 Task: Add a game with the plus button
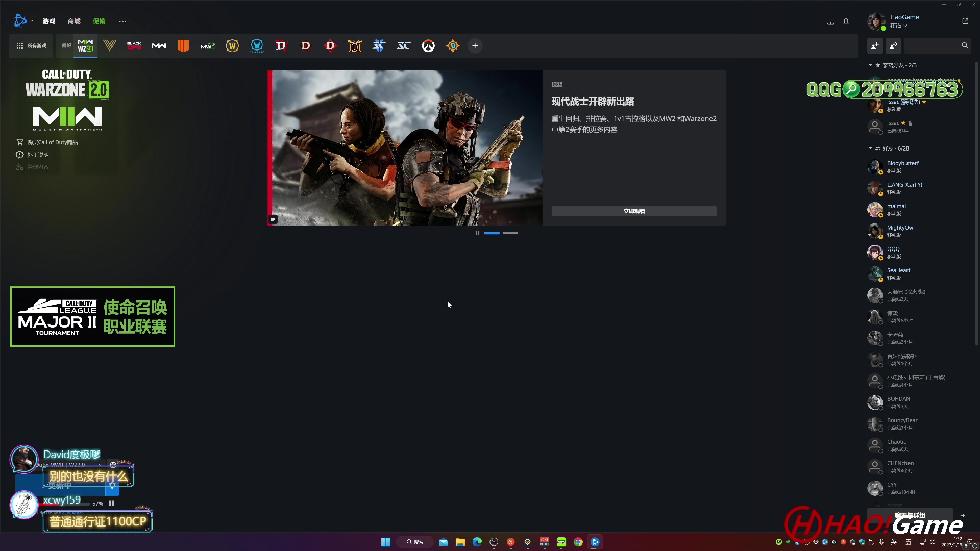(475, 46)
